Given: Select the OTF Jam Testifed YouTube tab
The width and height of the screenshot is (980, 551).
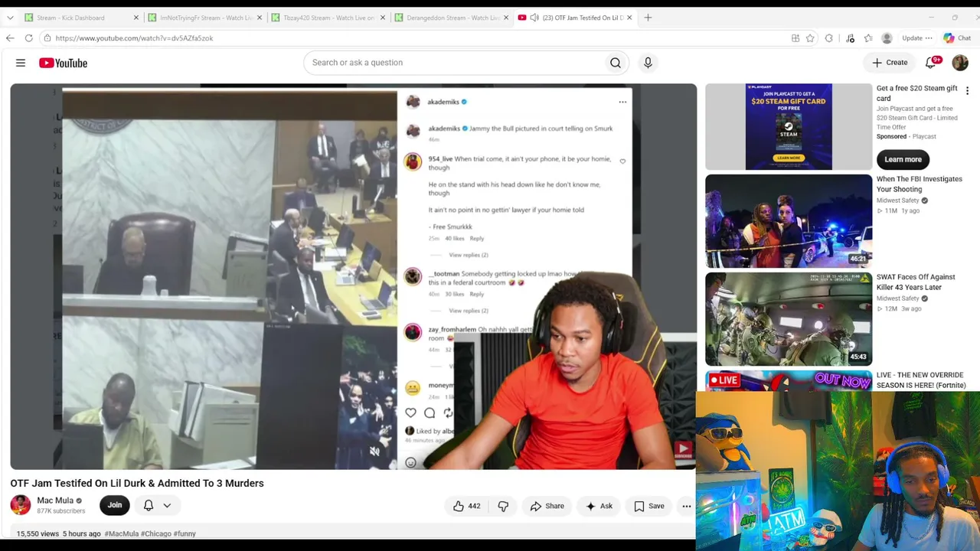Looking at the screenshot, I should click(575, 18).
